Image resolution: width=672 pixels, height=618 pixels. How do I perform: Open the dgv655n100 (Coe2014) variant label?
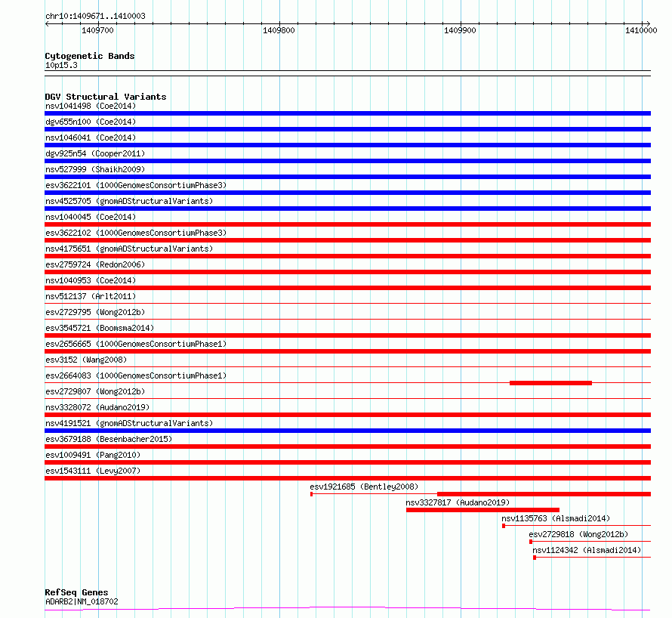point(91,122)
